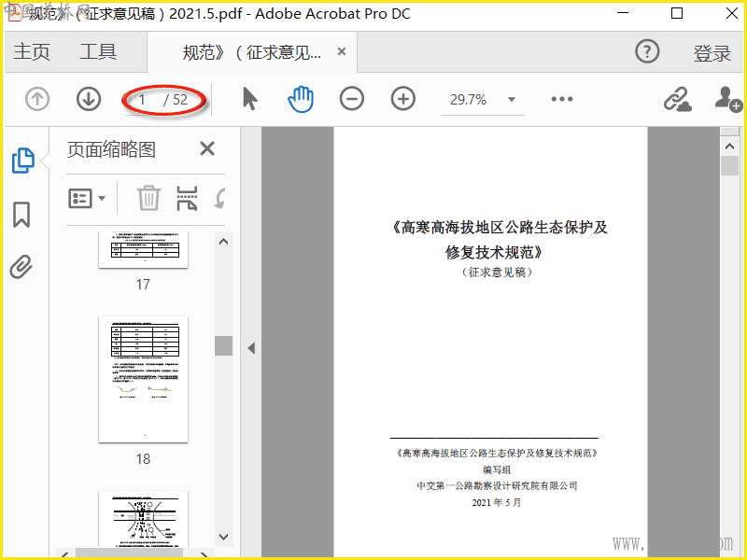Click the date text 2021 年 5 月
This screenshot has width=747, height=560.
point(497,502)
